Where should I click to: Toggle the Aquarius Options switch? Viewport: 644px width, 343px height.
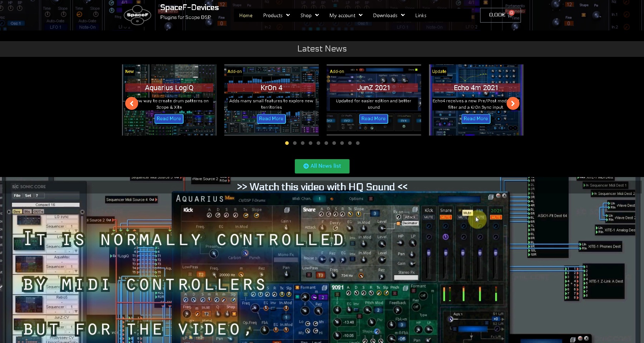coord(371,199)
